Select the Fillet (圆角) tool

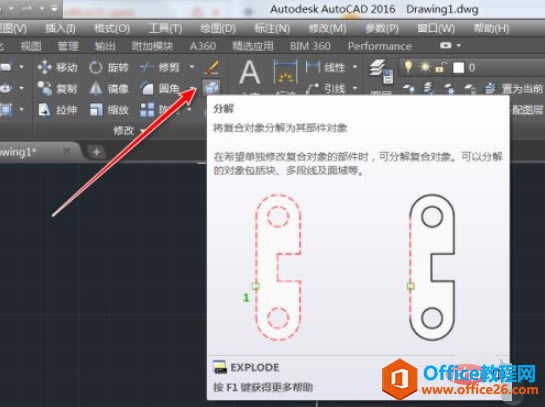coord(160,89)
